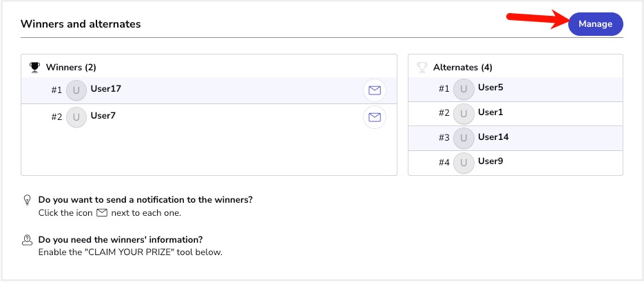Click the winners' information help icon
Image resolution: width=644 pixels, height=282 pixels.
point(27,240)
